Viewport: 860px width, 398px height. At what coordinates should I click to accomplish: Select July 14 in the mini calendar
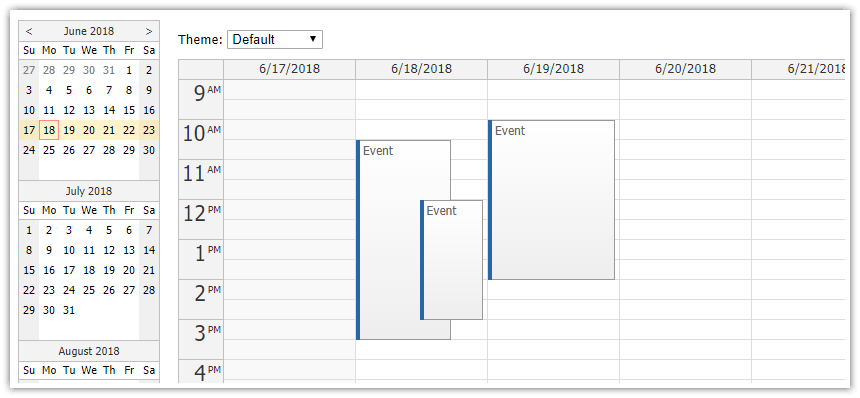[149, 251]
